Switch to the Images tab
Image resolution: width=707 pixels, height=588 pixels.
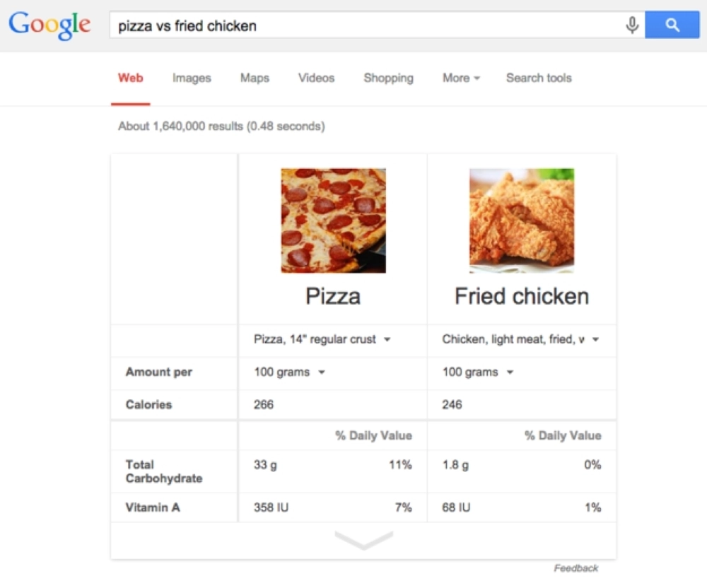(192, 78)
